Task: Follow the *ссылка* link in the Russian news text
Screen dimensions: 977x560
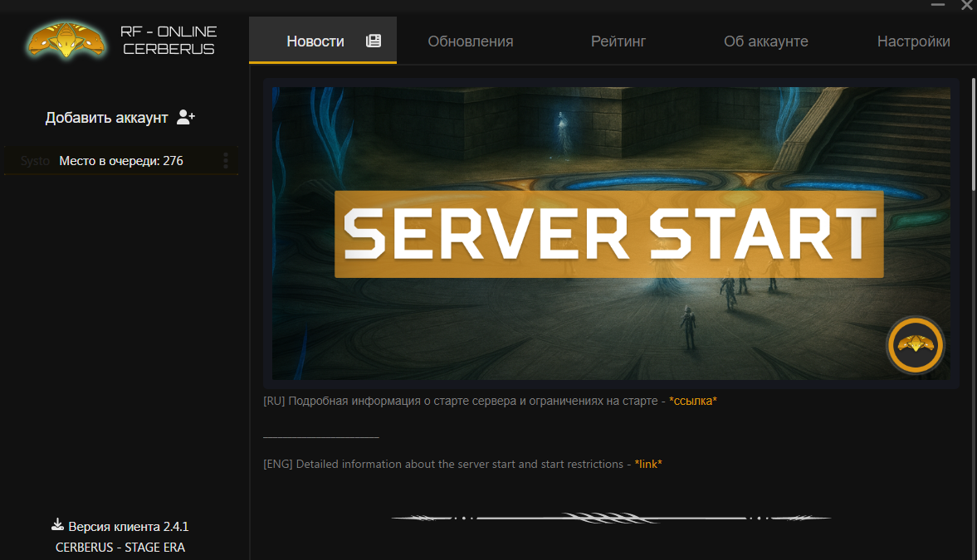Action: [x=692, y=401]
